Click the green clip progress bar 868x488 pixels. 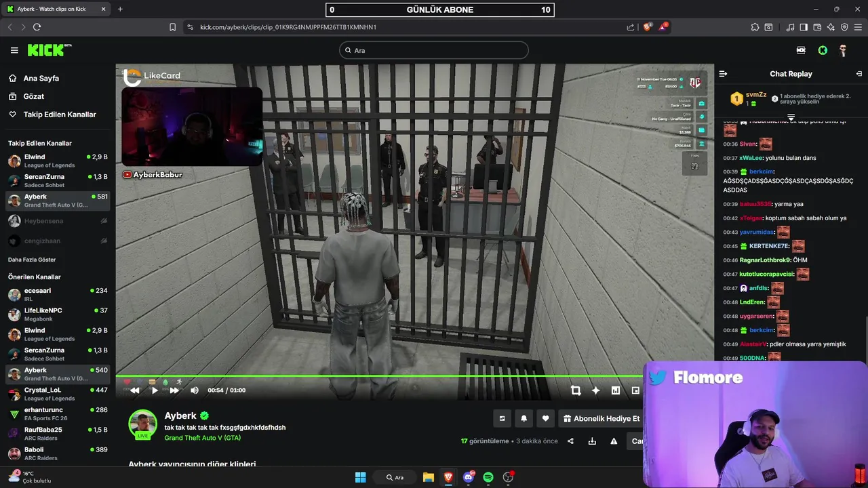pyautogui.click(x=380, y=375)
